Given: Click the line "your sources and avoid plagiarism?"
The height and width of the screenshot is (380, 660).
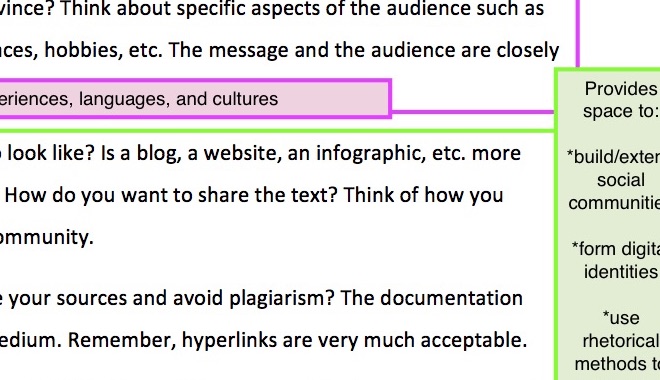Looking at the screenshot, I should point(171,298).
